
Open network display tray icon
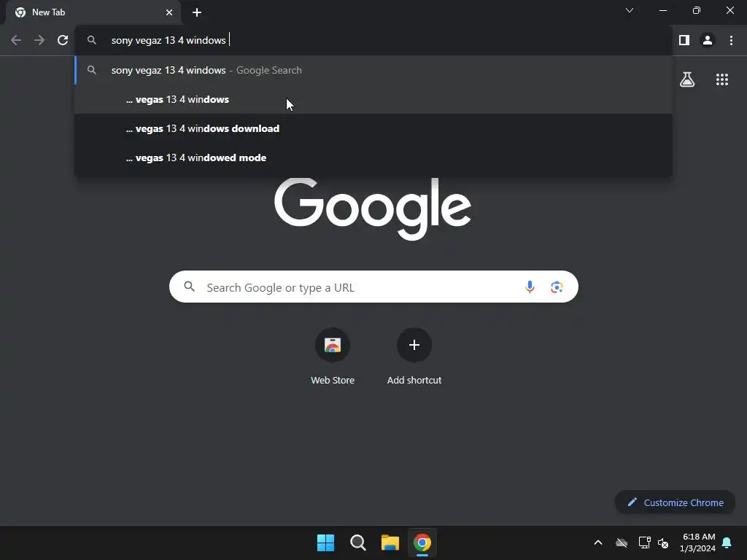pos(645,542)
